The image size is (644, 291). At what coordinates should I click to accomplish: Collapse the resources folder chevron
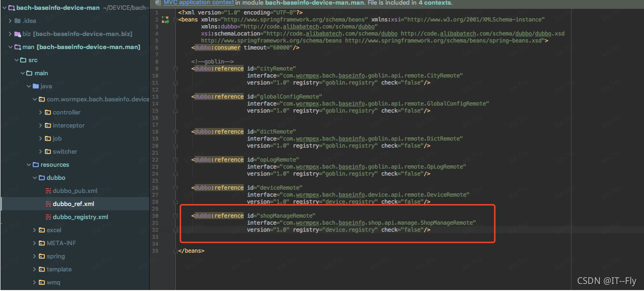click(x=29, y=165)
